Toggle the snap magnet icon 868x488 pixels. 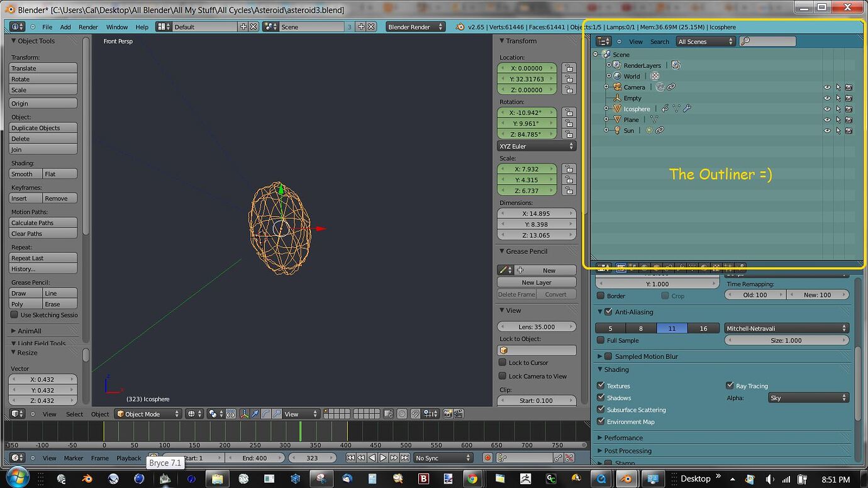pyautogui.click(x=415, y=414)
